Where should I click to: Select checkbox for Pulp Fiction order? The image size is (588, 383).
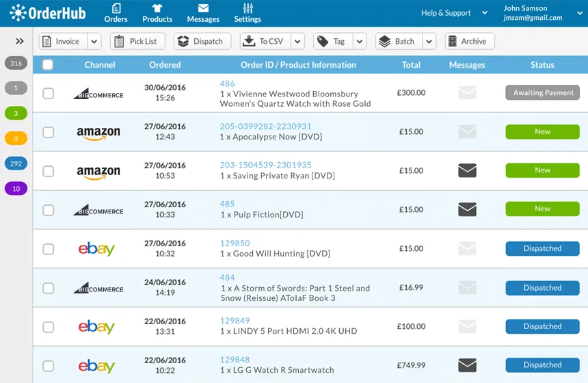(48, 210)
